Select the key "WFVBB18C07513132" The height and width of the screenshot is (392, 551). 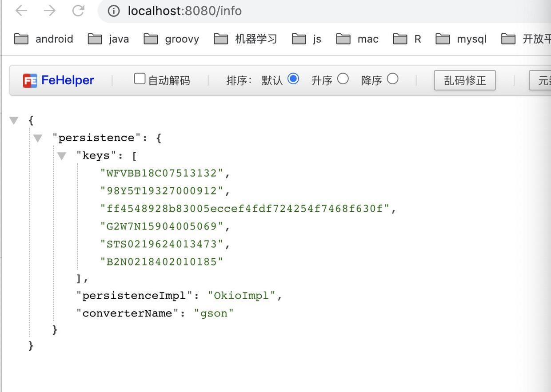pyautogui.click(x=162, y=173)
